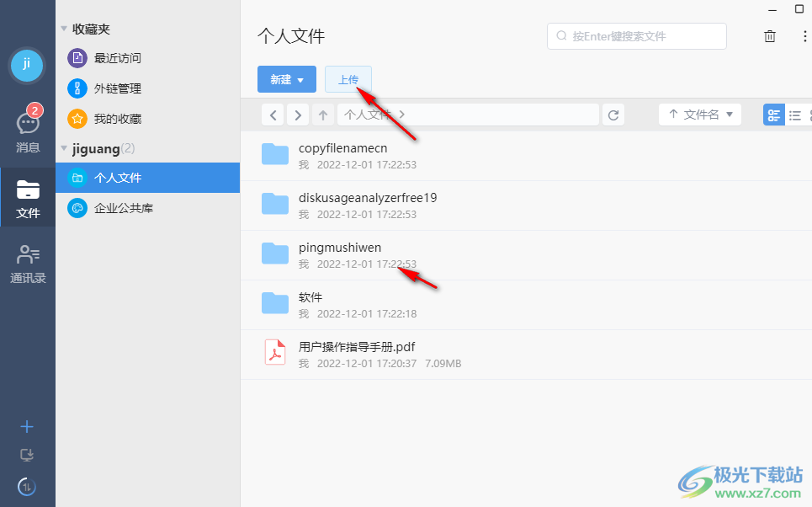Refresh the file list
The height and width of the screenshot is (507, 812).
[x=613, y=115]
